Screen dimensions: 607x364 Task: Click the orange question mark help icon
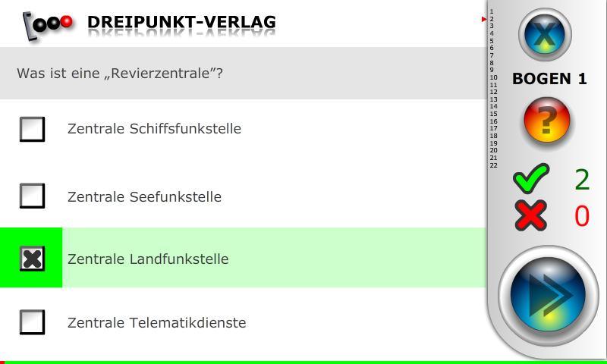[x=546, y=121]
